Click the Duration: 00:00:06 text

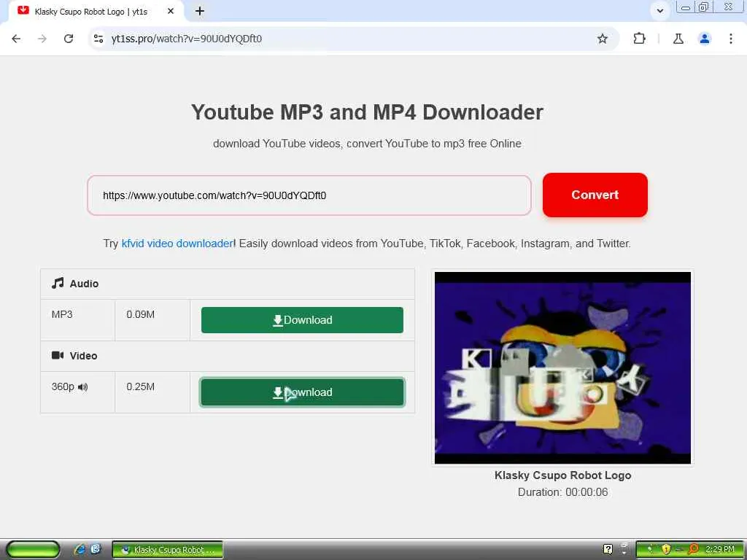(x=562, y=492)
